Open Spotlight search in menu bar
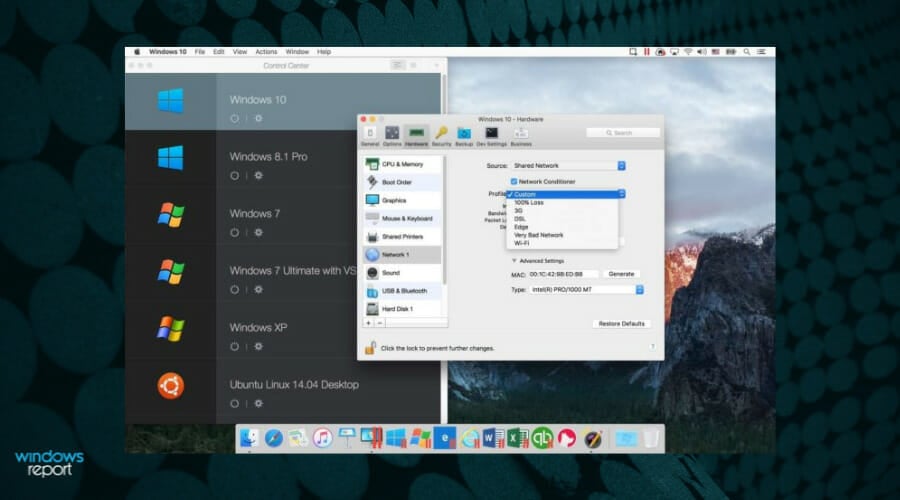 (x=747, y=52)
